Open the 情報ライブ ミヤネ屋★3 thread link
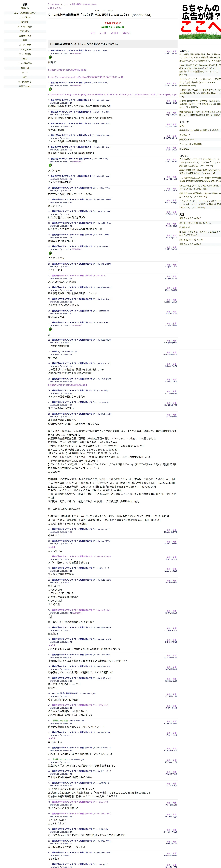The height and width of the screenshot is (868, 221). pyautogui.click(x=190, y=244)
